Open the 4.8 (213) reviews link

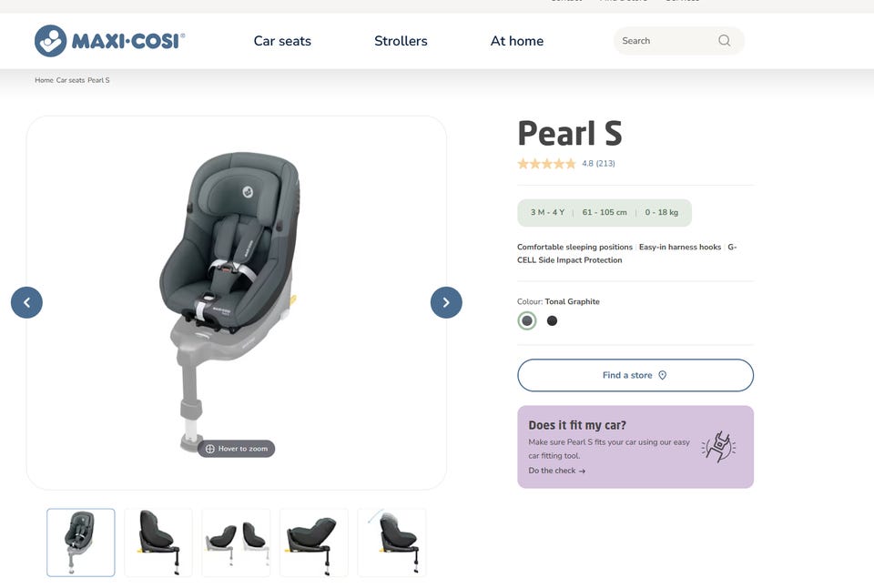pos(598,164)
